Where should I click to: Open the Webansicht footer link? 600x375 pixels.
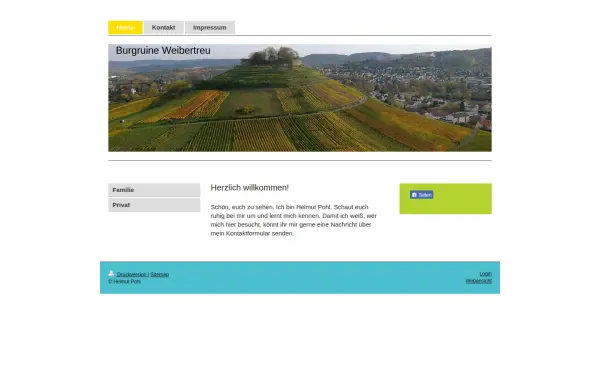click(478, 281)
